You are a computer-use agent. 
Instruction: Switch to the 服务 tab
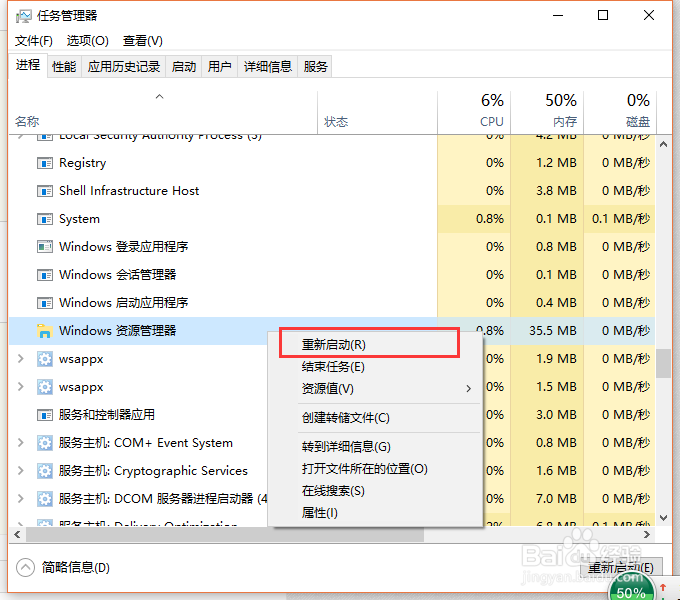(315, 67)
